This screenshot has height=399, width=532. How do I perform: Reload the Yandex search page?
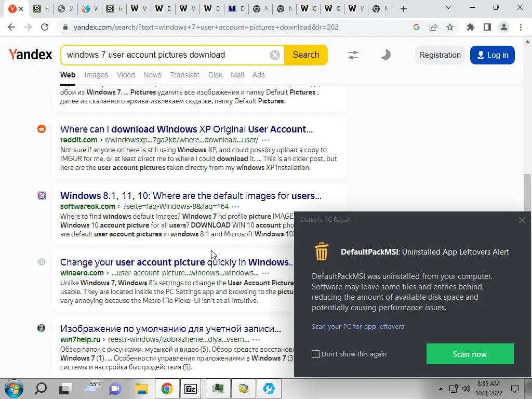coord(45,27)
